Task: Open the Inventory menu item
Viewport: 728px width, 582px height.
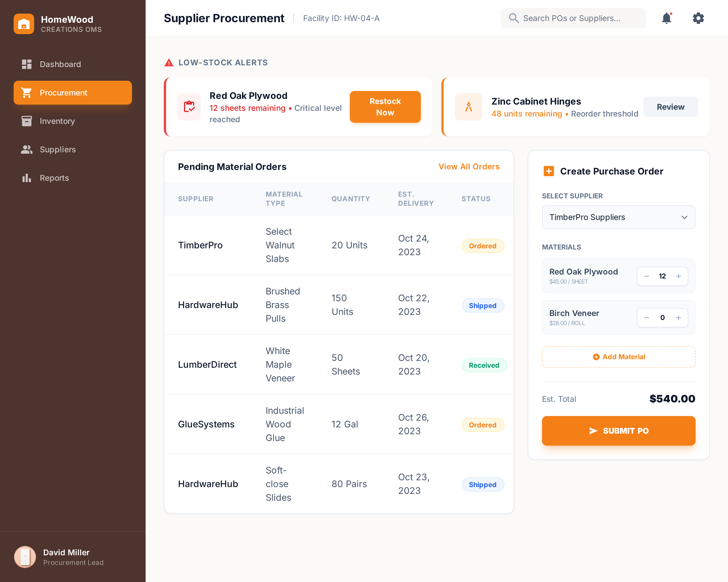Action: (x=57, y=121)
